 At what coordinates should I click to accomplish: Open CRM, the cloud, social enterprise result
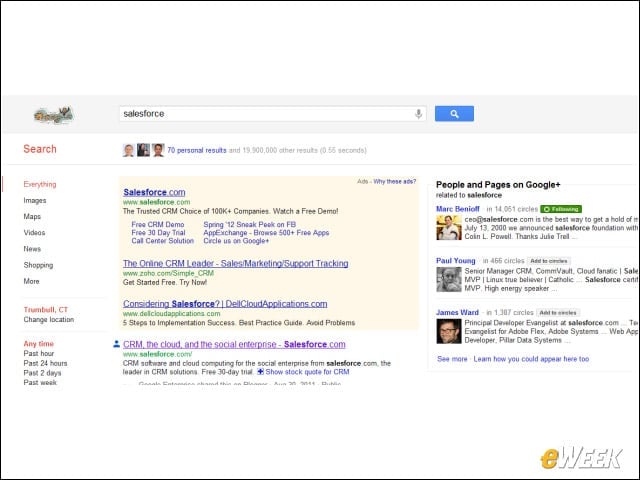(234, 344)
